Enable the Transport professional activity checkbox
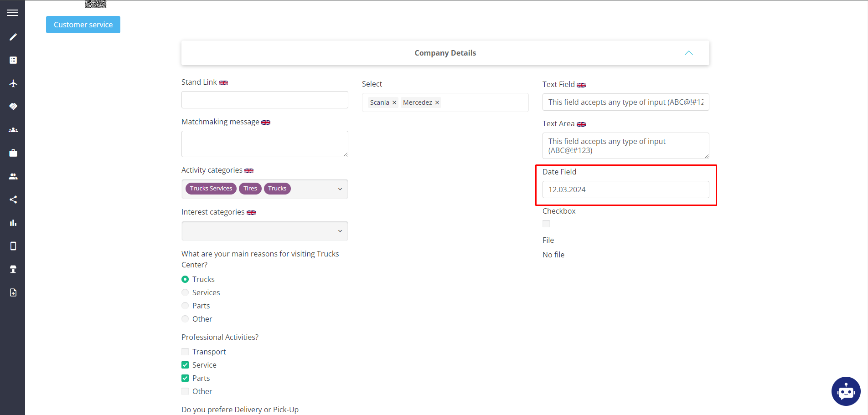This screenshot has width=868, height=415. click(185, 351)
